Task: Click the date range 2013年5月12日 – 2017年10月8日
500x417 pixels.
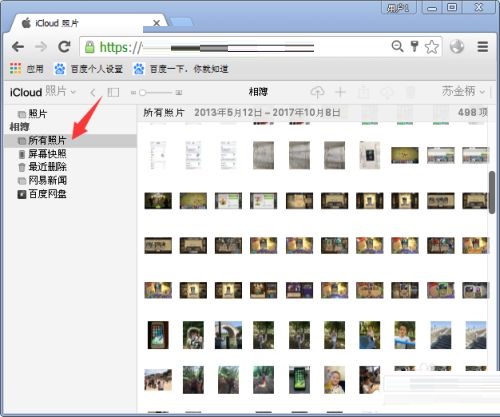Action: click(x=267, y=113)
